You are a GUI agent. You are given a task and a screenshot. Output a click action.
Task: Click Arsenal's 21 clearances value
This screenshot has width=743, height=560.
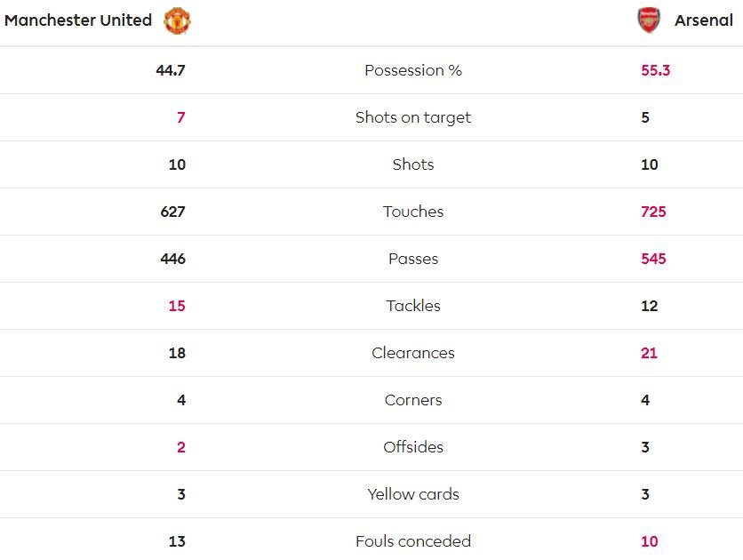click(649, 353)
